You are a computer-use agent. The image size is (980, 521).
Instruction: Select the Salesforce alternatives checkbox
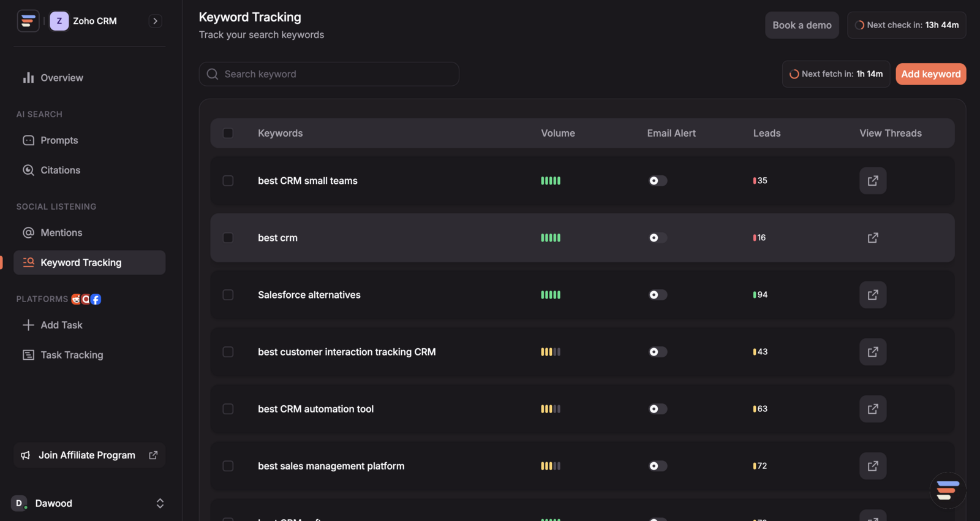point(228,295)
